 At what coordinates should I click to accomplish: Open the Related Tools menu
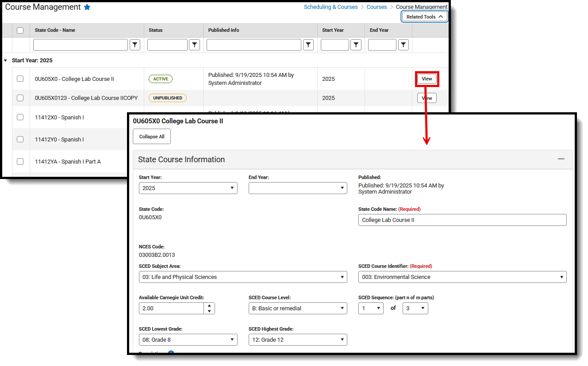(x=424, y=16)
